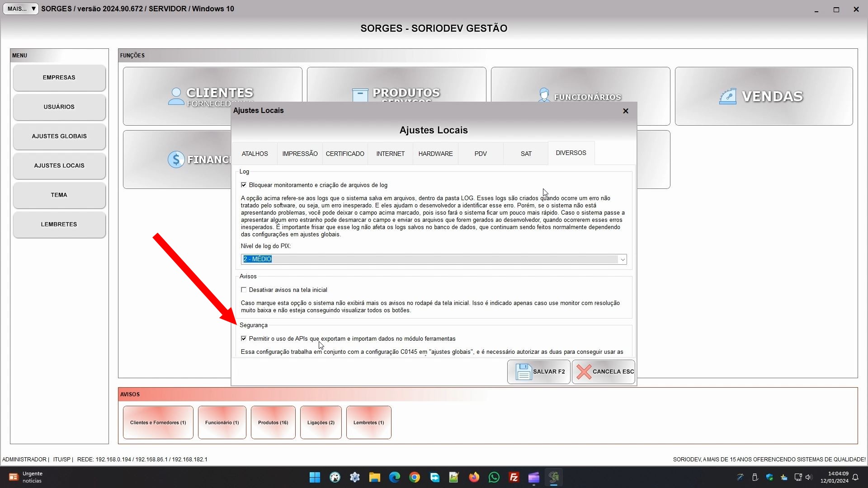Open Windows Start menu

tap(315, 477)
